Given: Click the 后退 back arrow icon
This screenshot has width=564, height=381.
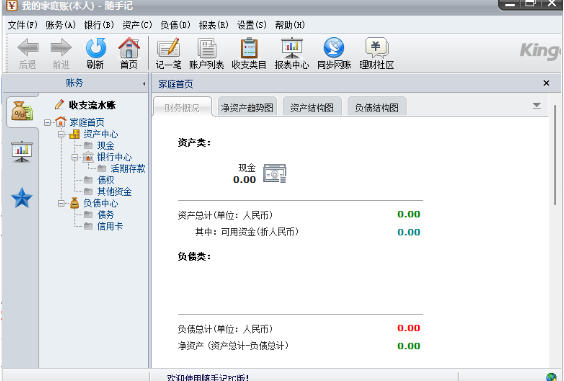Looking at the screenshot, I should (x=28, y=47).
